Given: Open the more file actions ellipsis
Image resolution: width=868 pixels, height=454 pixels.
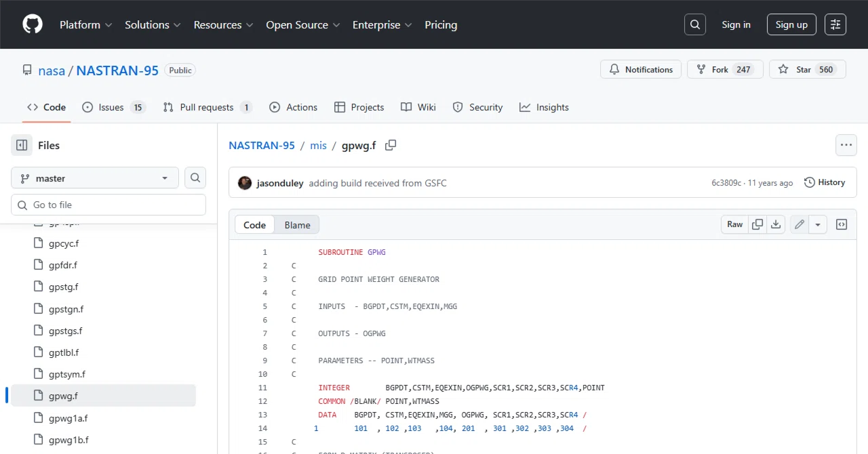Looking at the screenshot, I should pyautogui.click(x=846, y=145).
